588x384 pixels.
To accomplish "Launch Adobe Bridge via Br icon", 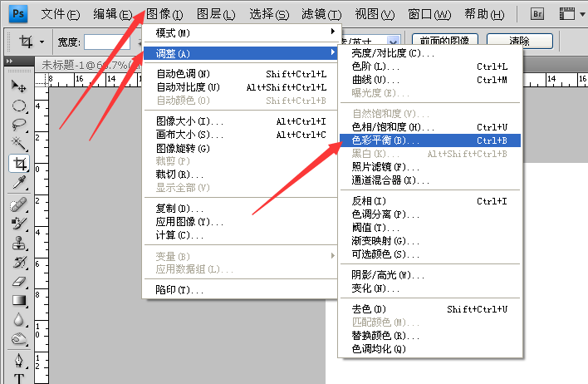I will 537,14.
